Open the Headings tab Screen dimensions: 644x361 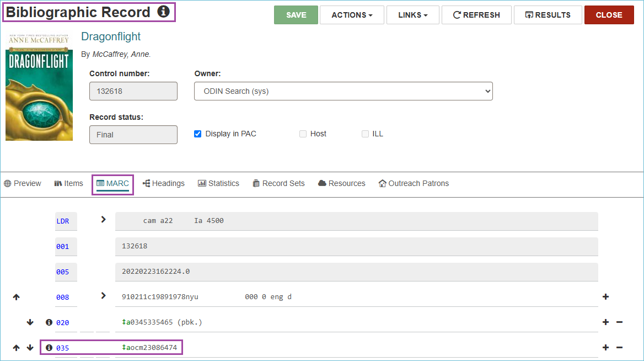click(163, 183)
